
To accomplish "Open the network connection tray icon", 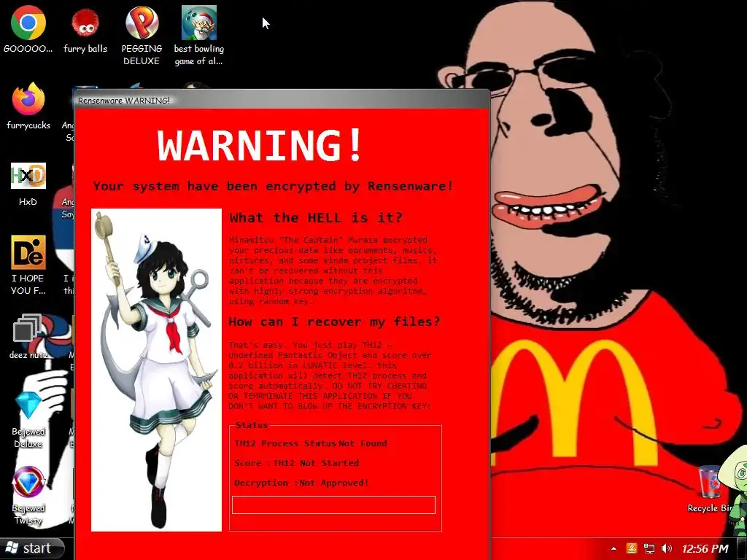I will click(x=649, y=549).
